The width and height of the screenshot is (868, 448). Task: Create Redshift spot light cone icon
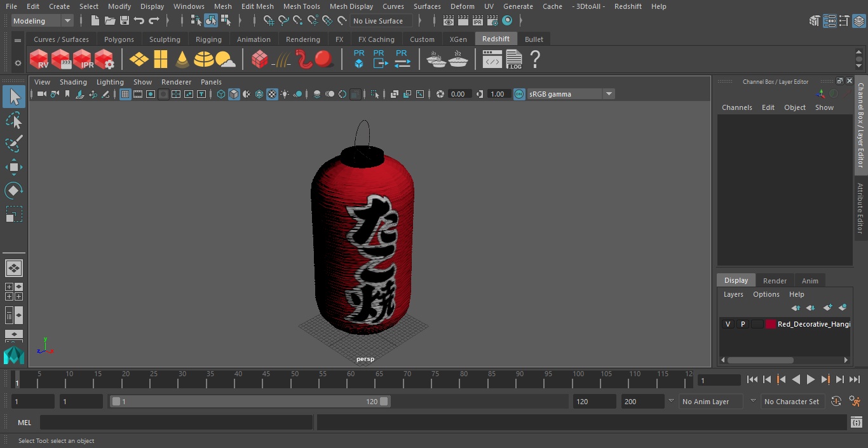182,60
